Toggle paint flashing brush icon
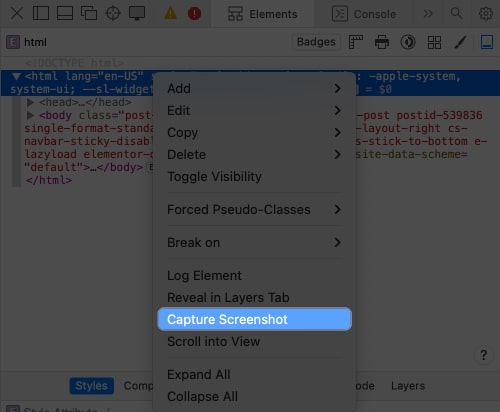The height and width of the screenshot is (412, 500). click(x=460, y=42)
